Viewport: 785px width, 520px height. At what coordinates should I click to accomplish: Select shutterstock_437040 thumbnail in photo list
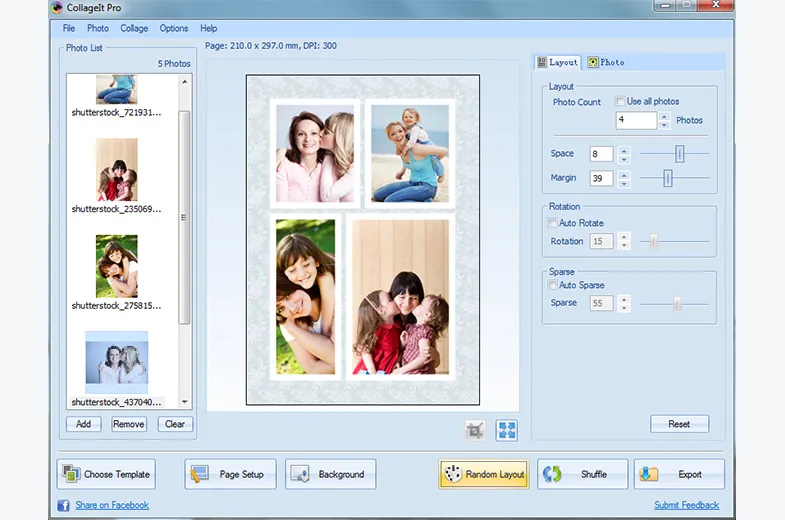pos(117,362)
